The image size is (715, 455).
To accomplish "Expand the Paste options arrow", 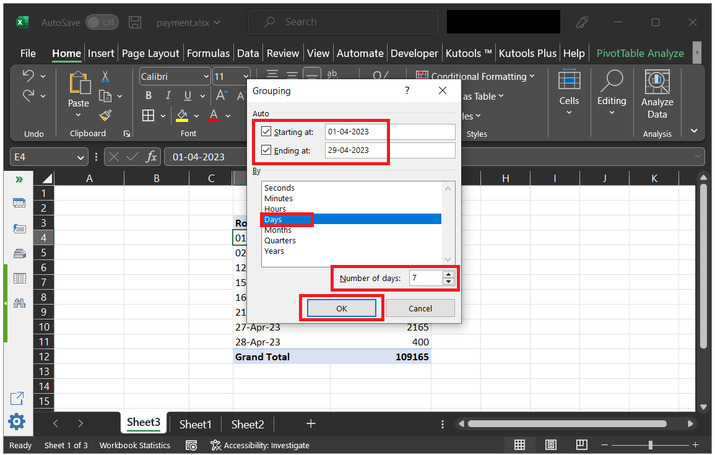I will [x=78, y=115].
